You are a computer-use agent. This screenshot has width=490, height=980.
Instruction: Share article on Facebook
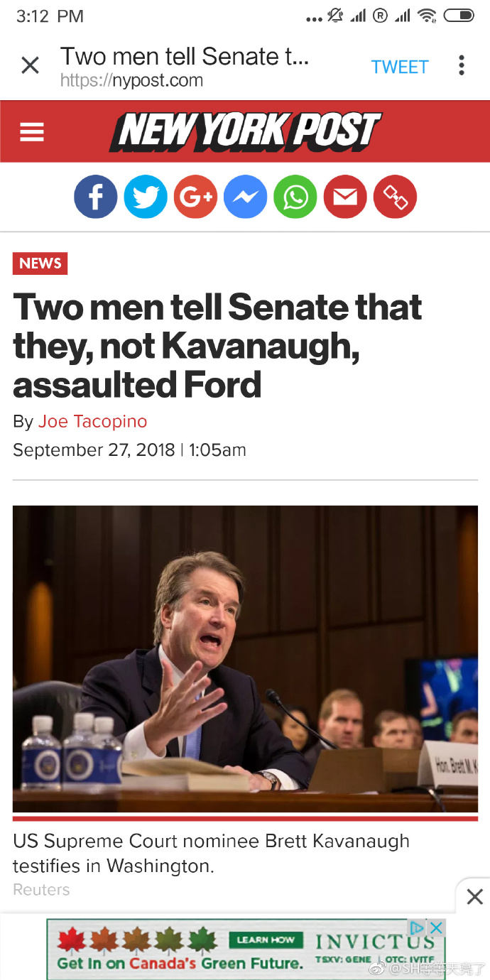point(96,197)
